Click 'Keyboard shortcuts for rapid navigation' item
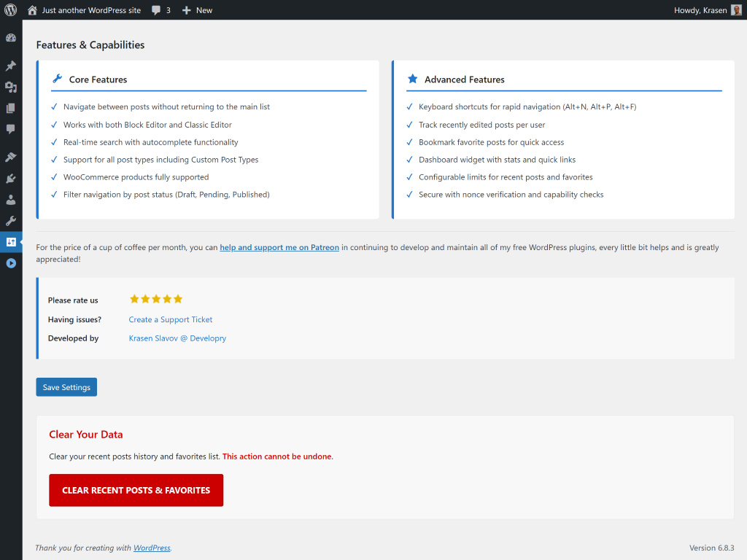747x560 pixels. (x=527, y=106)
